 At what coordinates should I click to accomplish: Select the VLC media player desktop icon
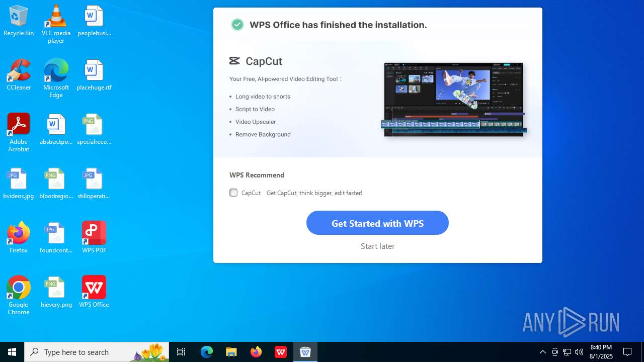56,24
